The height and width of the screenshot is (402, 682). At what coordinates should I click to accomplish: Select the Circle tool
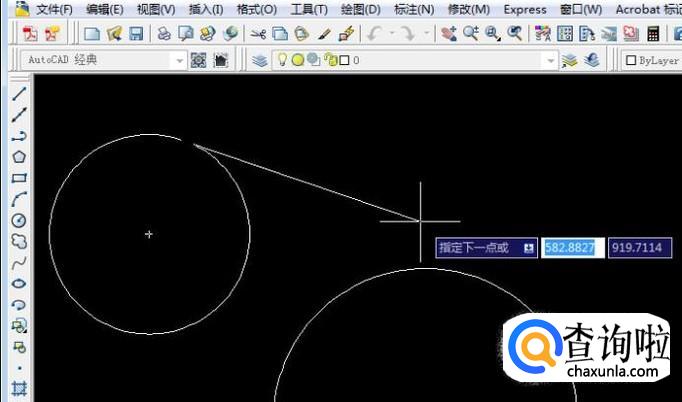click(19, 220)
